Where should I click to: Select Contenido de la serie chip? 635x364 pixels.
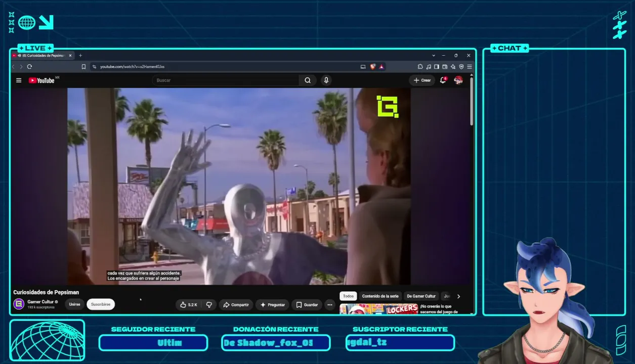(x=380, y=296)
